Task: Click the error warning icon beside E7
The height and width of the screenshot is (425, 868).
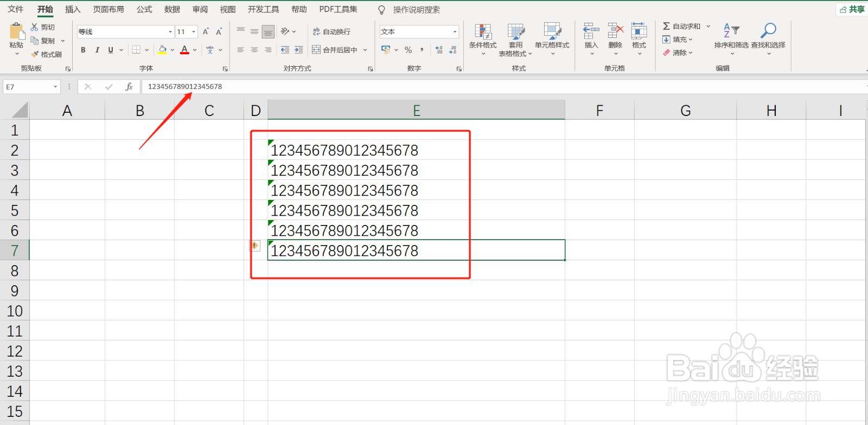Action: [x=254, y=246]
